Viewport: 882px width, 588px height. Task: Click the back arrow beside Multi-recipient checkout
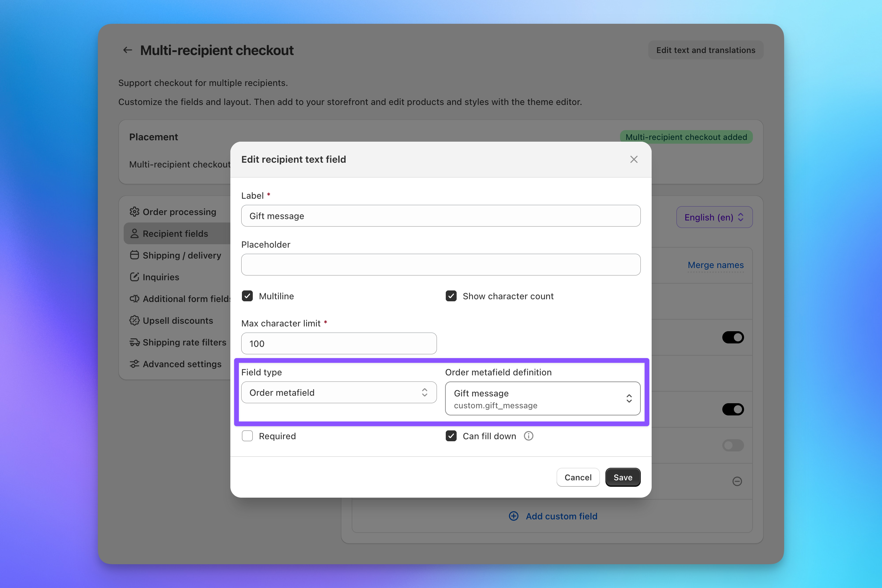pos(127,50)
